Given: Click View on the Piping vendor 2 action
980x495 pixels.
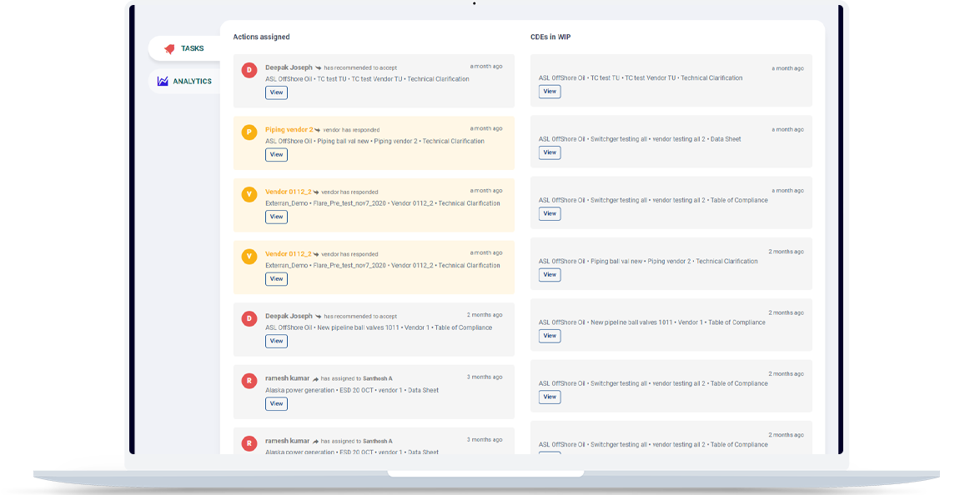Looking at the screenshot, I should click(x=276, y=154).
